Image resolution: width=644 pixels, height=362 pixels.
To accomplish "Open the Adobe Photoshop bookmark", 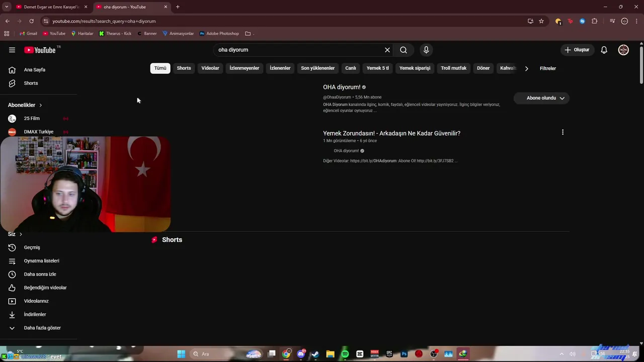I will pos(219,34).
